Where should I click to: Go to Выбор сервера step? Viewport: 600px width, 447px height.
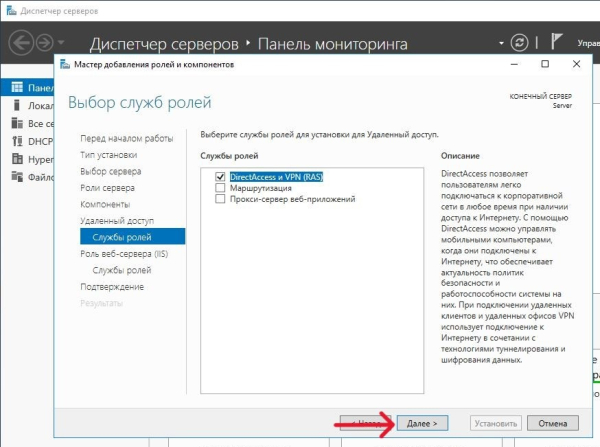pos(111,171)
